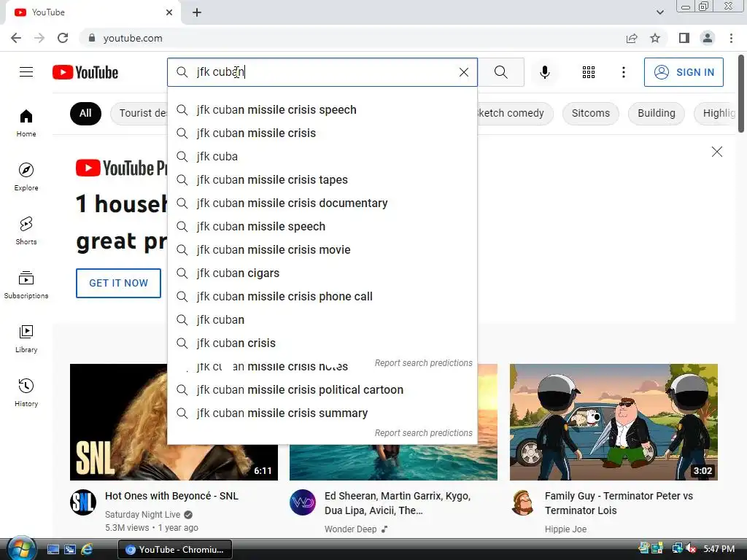
Task: Open the Family Guy police video thumbnail
Action: (614, 422)
